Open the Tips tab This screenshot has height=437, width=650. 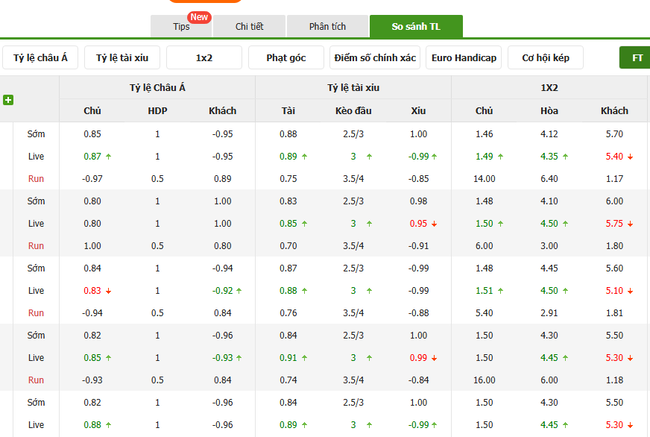tap(181, 26)
